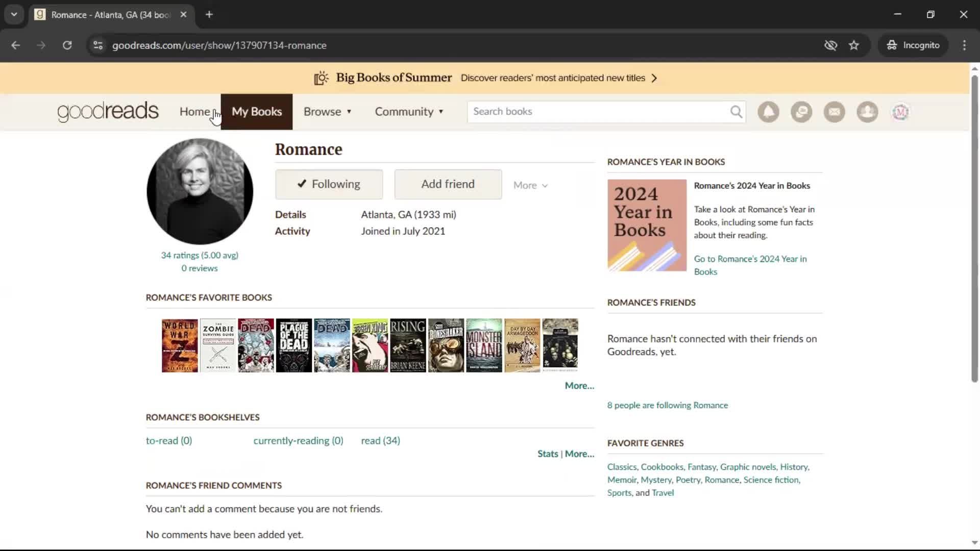Select the Science fiction genre link
This screenshot has width=980, height=551.
(771, 480)
